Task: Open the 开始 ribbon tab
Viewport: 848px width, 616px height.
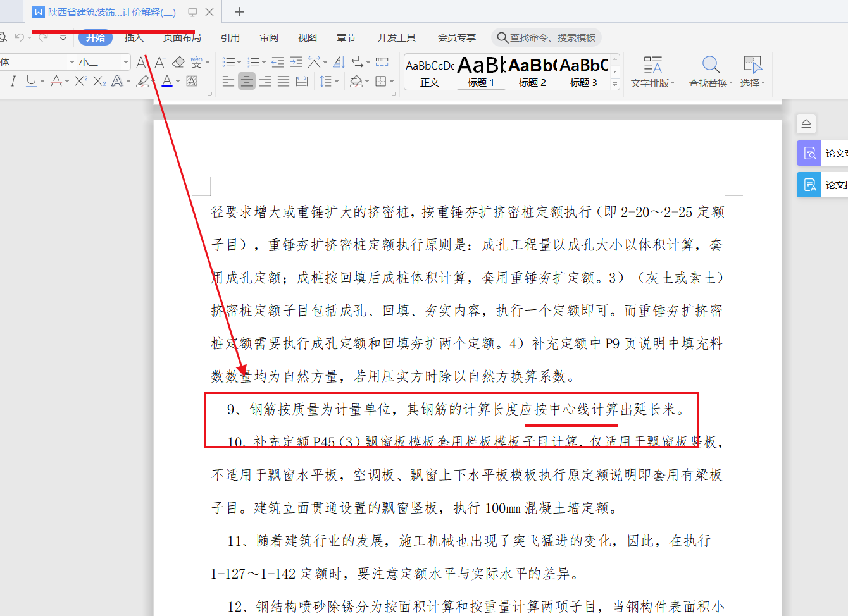Action: [96, 38]
